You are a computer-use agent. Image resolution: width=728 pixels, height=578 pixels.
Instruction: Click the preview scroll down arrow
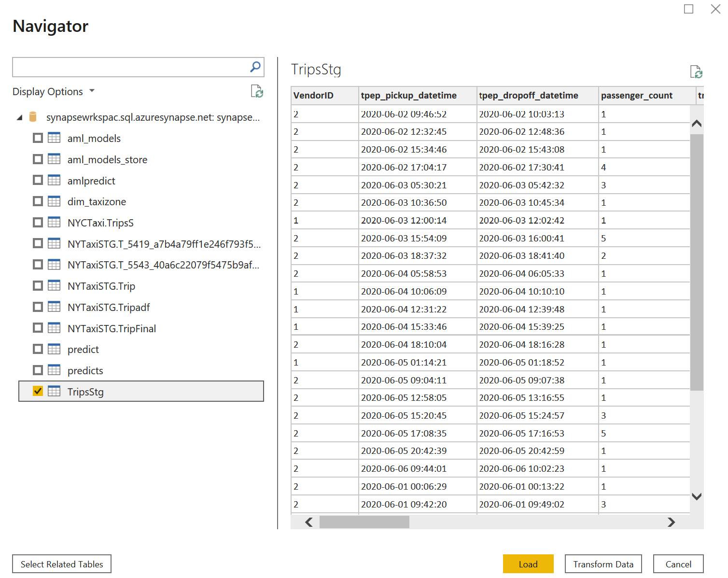[697, 496]
